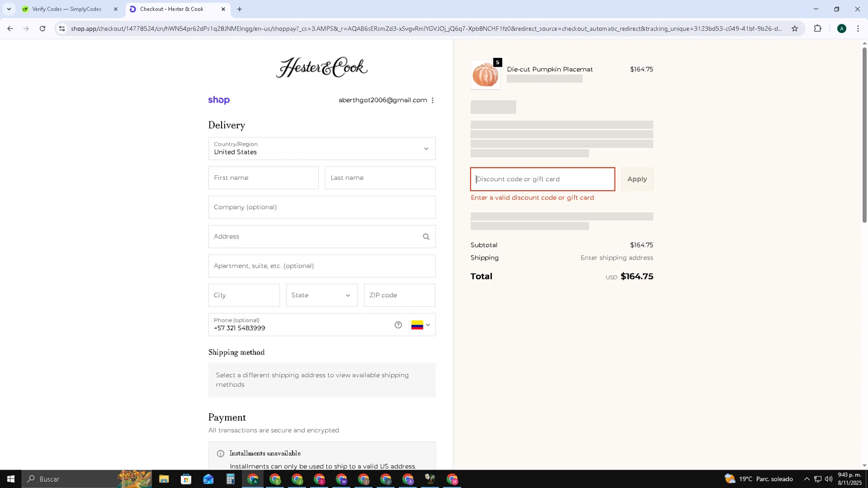Open network settings tray icon
868x488 pixels.
coord(818,479)
